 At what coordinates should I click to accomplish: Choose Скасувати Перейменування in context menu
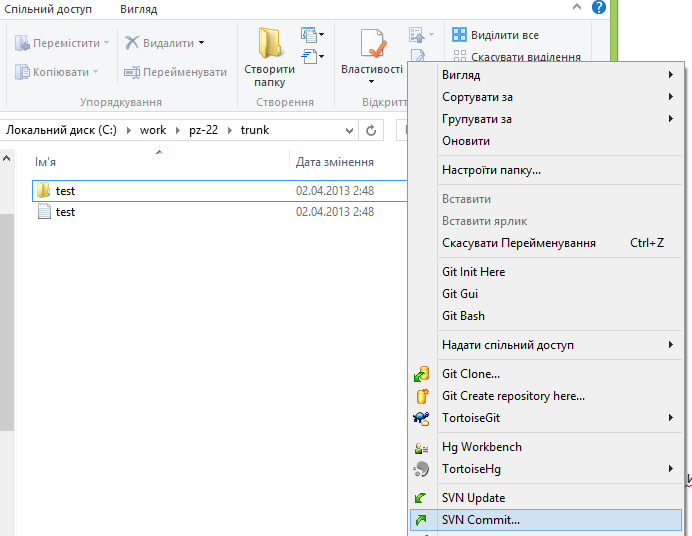(x=546, y=243)
